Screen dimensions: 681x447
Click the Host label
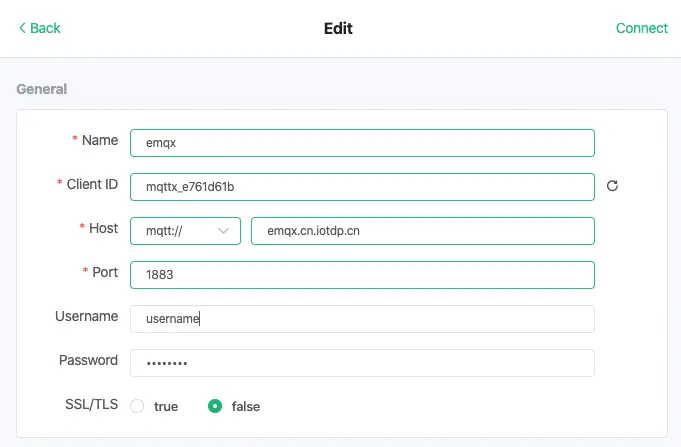coord(103,228)
